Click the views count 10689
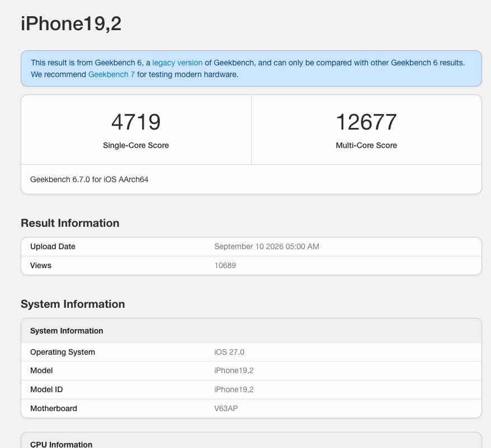The image size is (491, 448). pos(225,265)
